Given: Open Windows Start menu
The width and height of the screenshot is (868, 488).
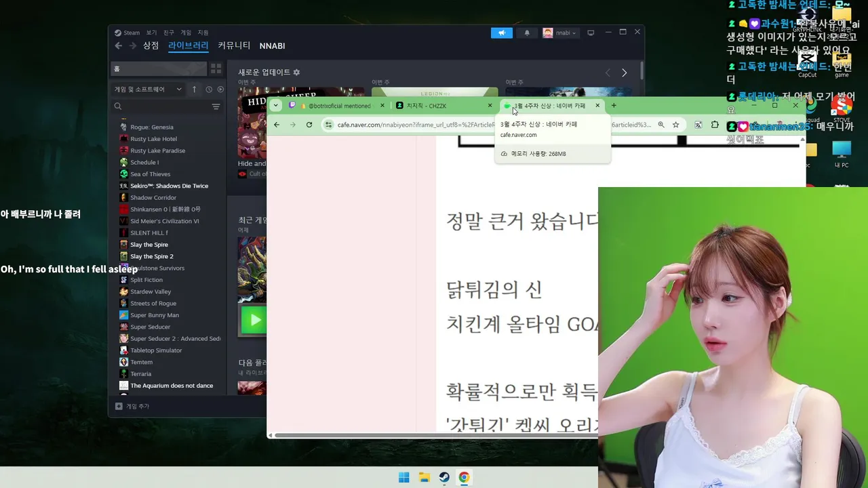Looking at the screenshot, I should 404,477.
